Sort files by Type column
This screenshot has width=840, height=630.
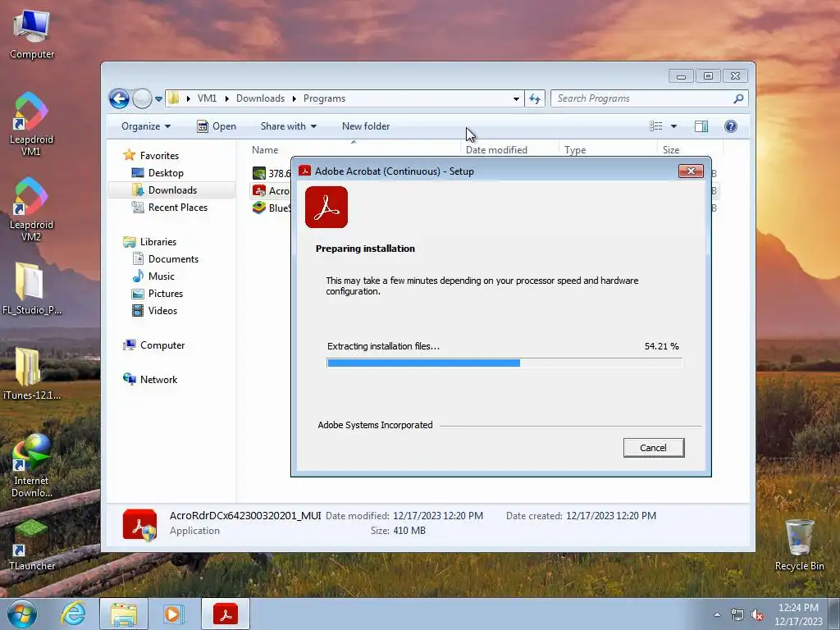pyautogui.click(x=608, y=150)
